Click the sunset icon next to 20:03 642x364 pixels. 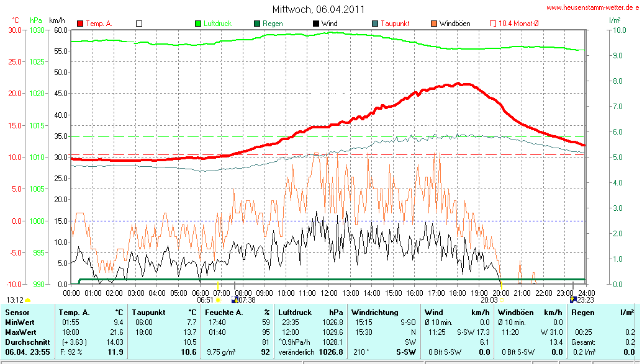coord(502,300)
